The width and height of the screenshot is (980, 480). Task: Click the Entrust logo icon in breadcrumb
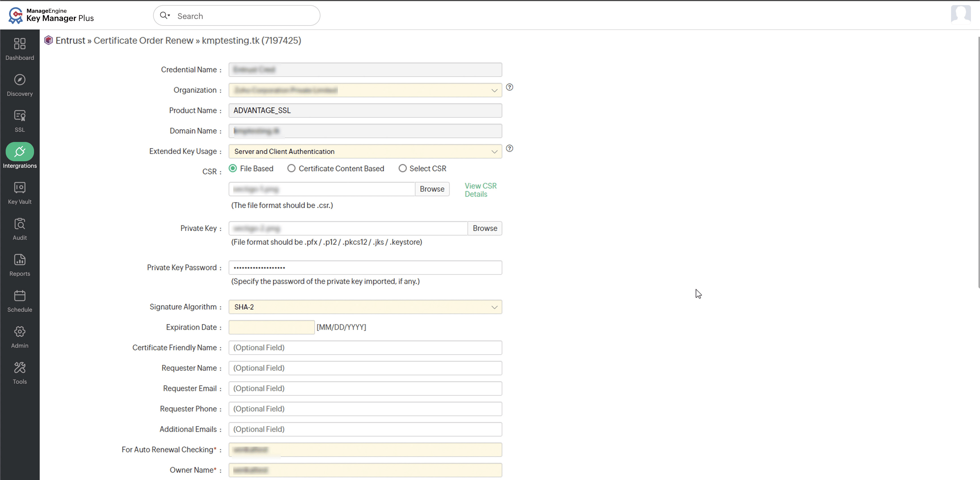(x=48, y=40)
